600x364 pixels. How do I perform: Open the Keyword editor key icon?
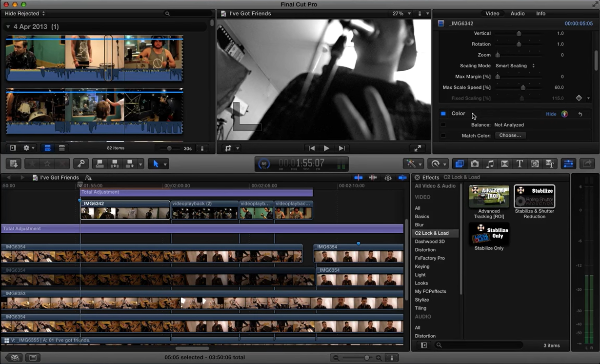(80, 164)
